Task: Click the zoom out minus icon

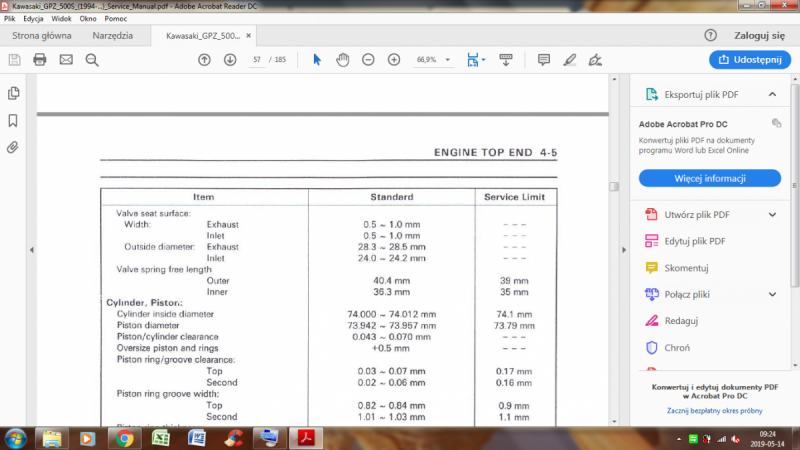Action: click(368, 60)
